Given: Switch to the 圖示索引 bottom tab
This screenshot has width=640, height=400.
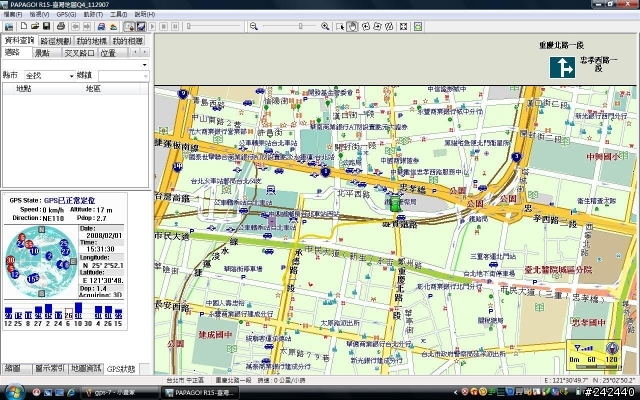Looking at the screenshot, I should point(50,368).
